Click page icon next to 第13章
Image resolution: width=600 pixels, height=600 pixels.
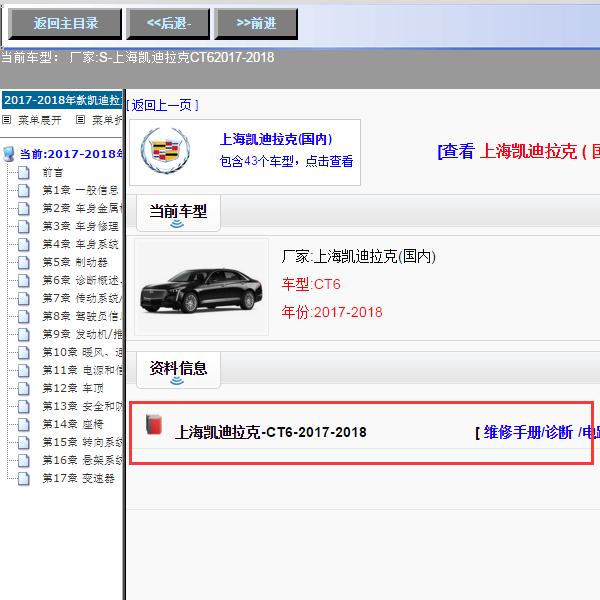coord(24,406)
